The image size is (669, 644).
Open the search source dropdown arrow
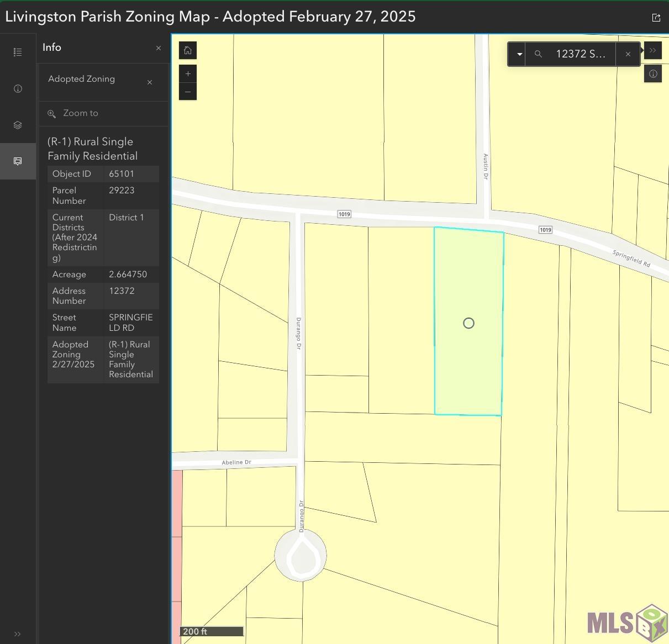[x=519, y=54]
